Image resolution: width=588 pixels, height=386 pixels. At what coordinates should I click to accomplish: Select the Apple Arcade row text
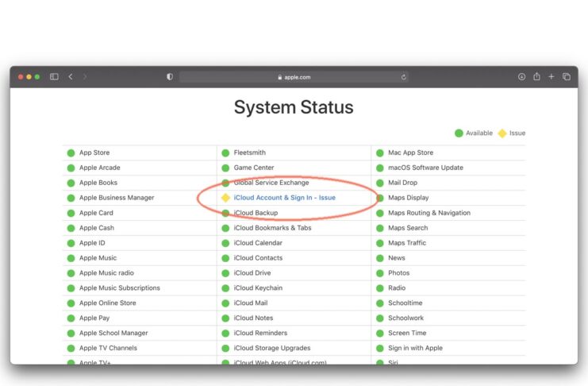100,168
